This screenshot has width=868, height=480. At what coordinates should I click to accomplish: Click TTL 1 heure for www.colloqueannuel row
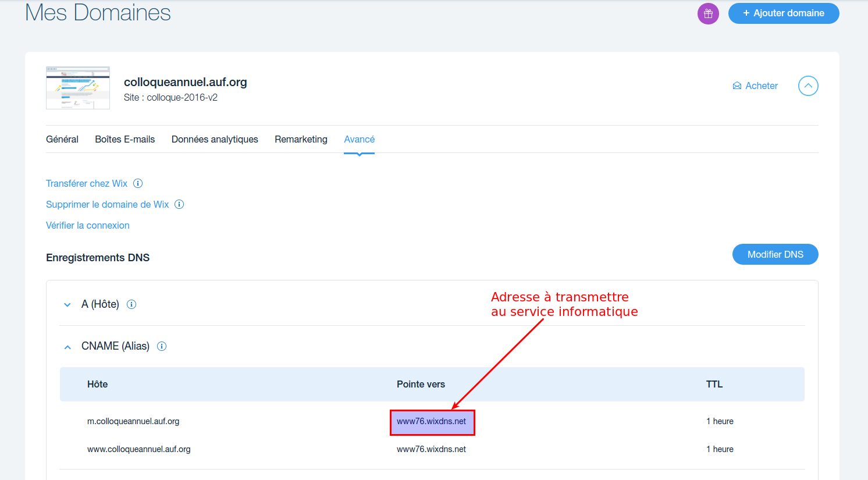click(720, 449)
